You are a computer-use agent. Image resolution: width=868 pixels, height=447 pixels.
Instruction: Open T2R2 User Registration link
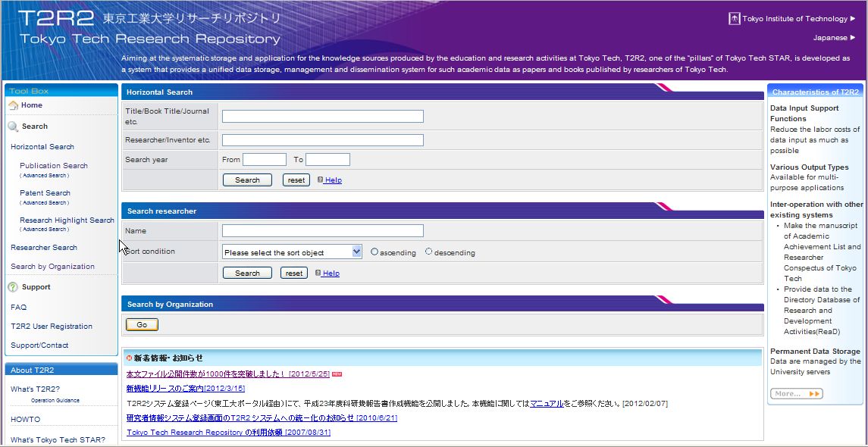[52, 327]
